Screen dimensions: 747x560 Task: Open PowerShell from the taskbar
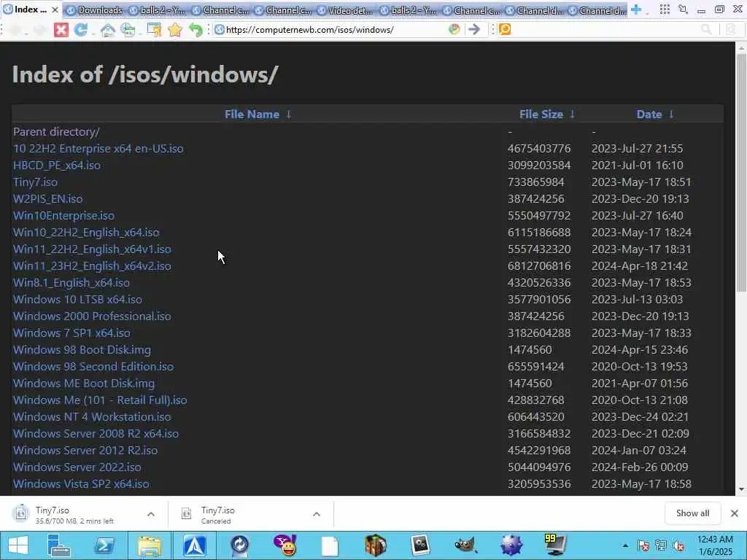[x=104, y=545]
